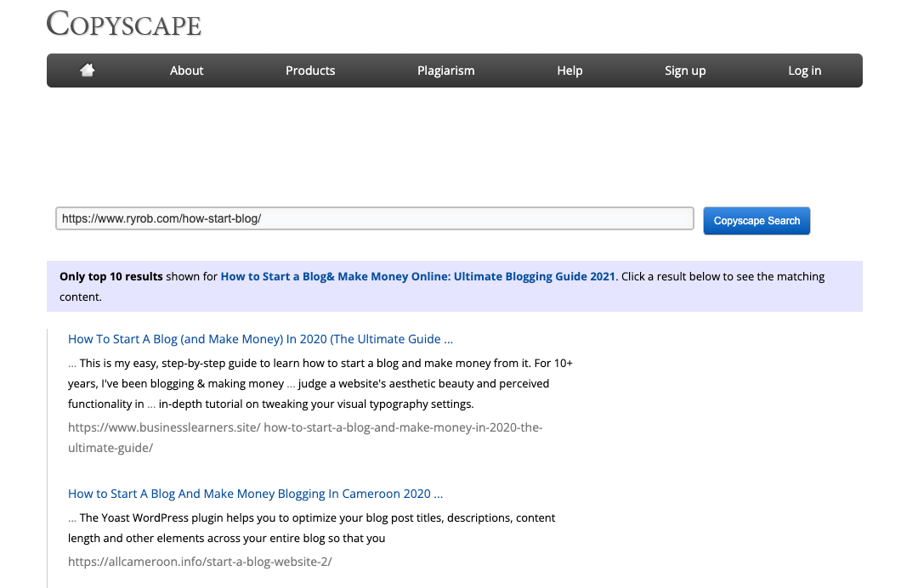This screenshot has height=588, width=901.
Task: Click the allcameroon.info URL under the second result
Action: [x=200, y=562]
